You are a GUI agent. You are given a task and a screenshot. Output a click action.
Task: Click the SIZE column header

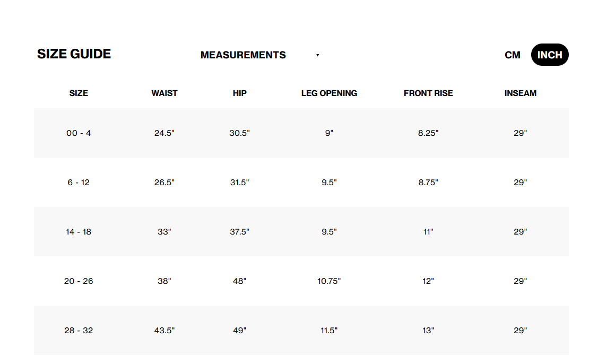tap(79, 93)
